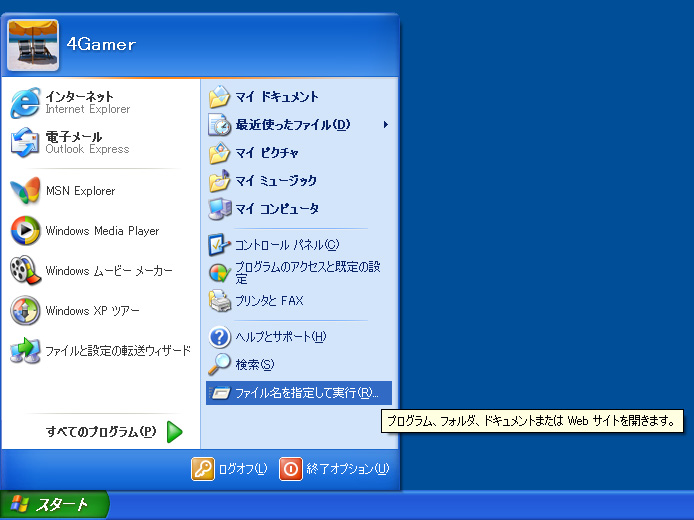Click the ヘルプとサポート(H) text
The height and width of the screenshot is (520, 694).
pos(281,337)
